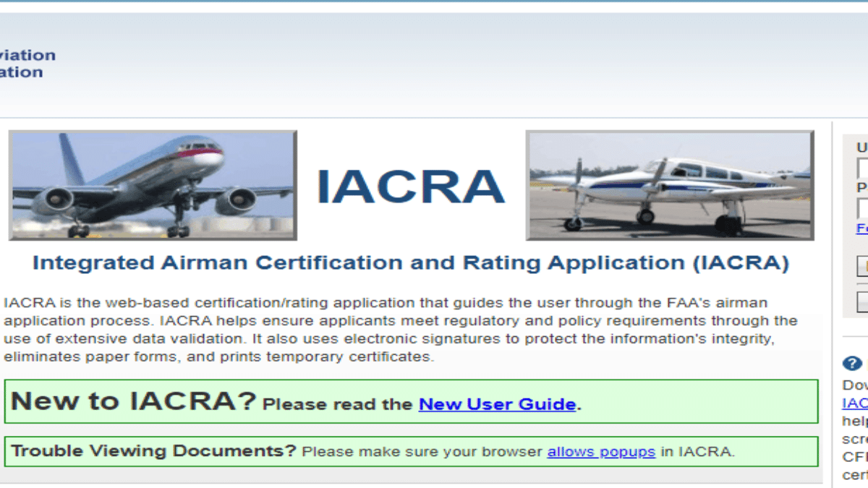Select the Integrated Airman Certification heading
Viewport: 868px width, 488px height.
coord(412,262)
